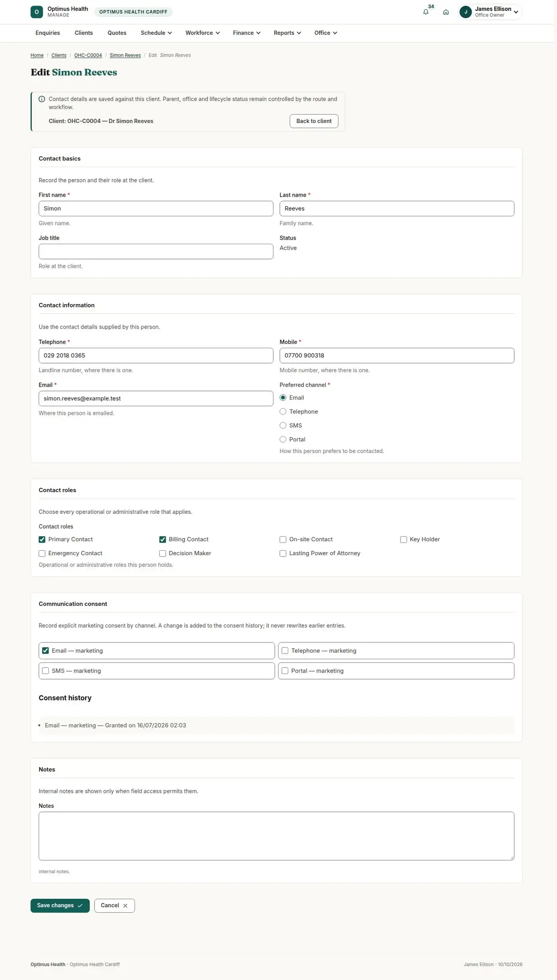Open the notifications bell

pos(426,12)
